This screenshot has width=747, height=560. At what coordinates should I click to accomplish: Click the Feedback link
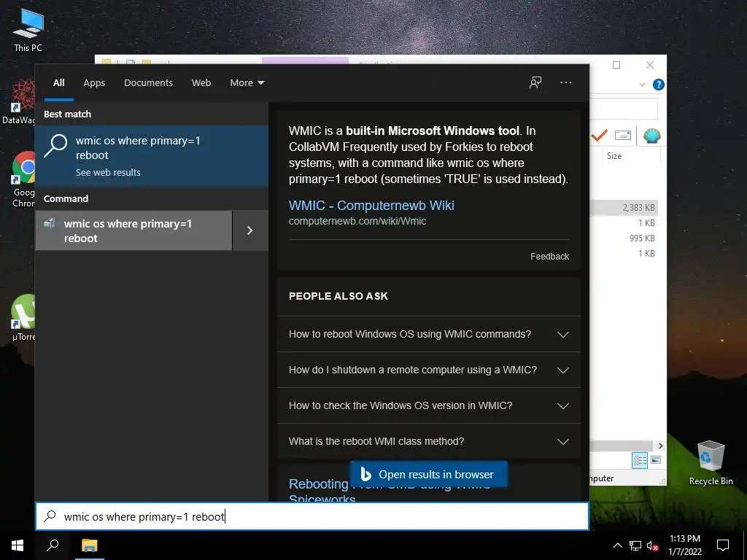pos(550,256)
